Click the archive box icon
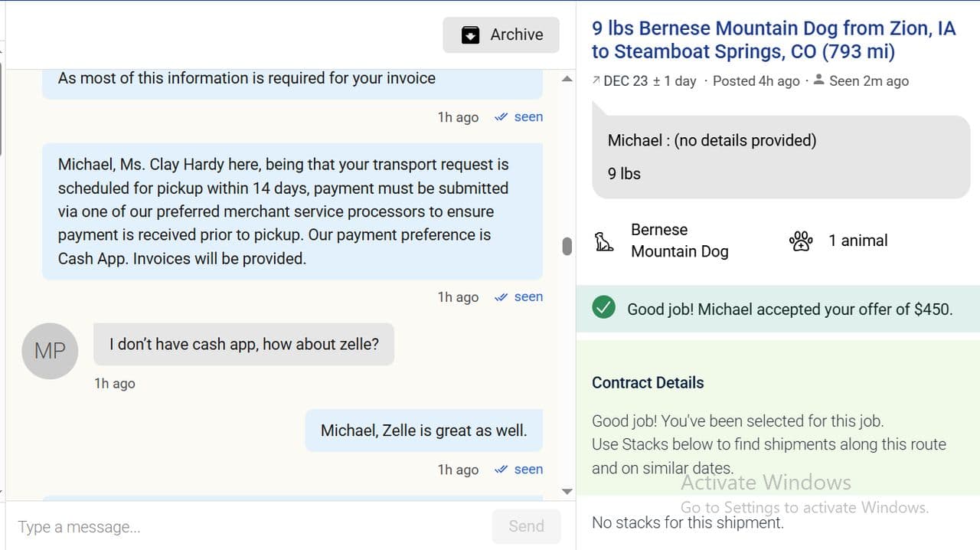Image resolution: width=980 pixels, height=550 pixels. (470, 35)
